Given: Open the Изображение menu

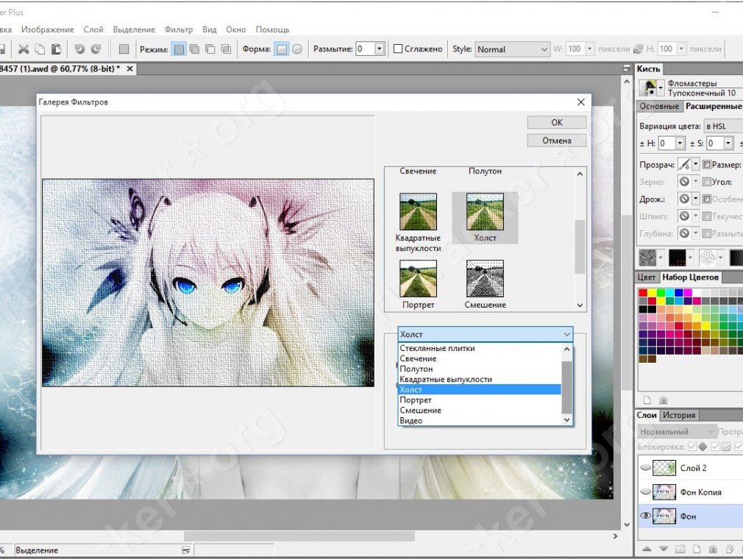Looking at the screenshot, I should [47, 29].
